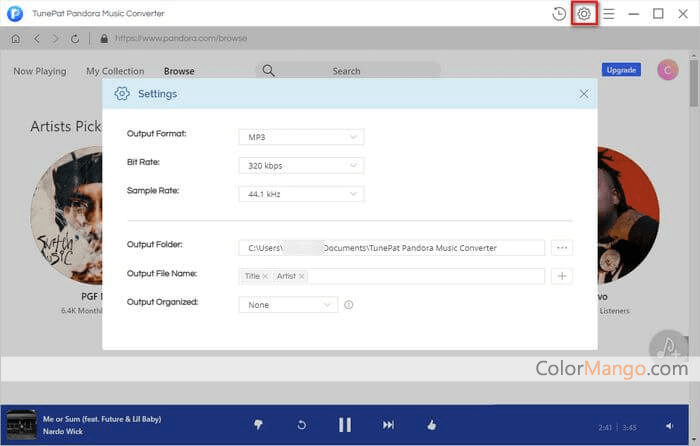Image resolution: width=700 pixels, height=446 pixels.
Task: Open the Bit Rate dropdown
Action: click(x=301, y=166)
